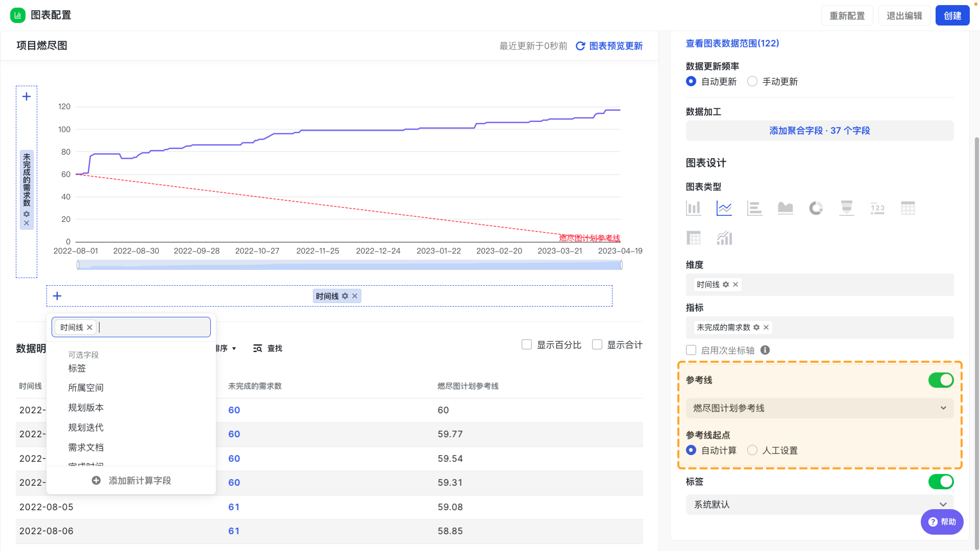The width and height of the screenshot is (980, 551).
Task: Select 自动计算 for 参考线起点
Action: click(x=691, y=450)
